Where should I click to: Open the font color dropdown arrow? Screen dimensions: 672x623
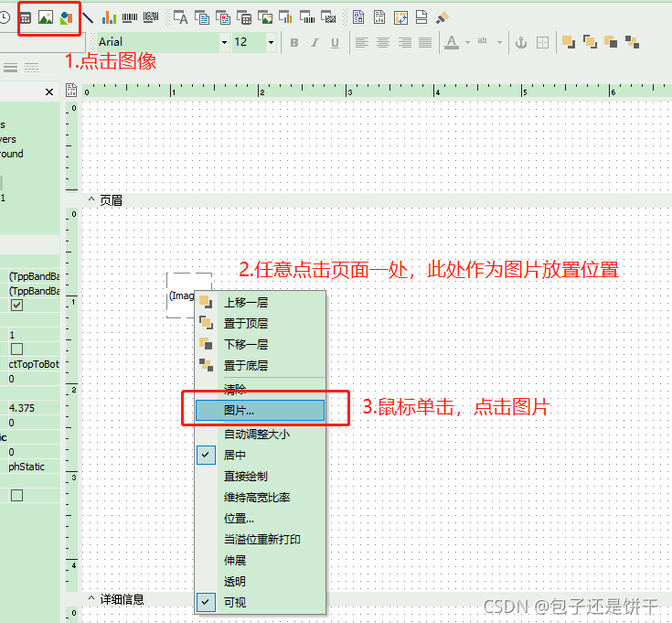point(467,42)
